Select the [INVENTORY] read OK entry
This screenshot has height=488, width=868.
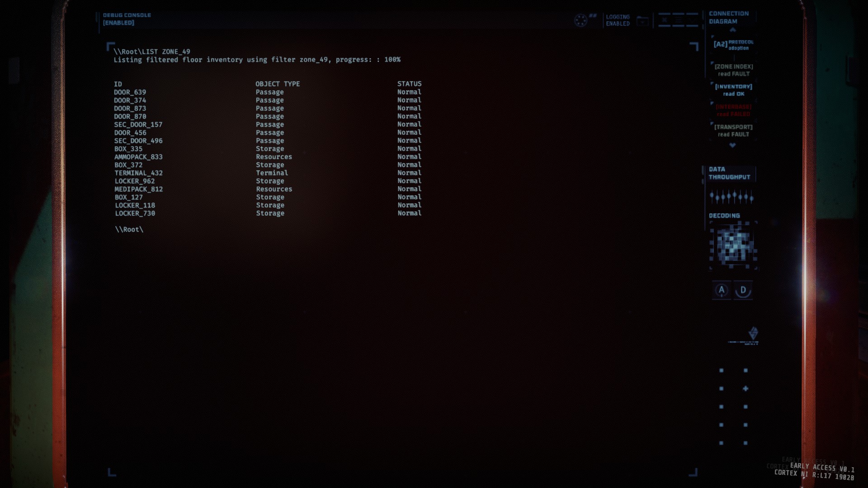tap(733, 90)
